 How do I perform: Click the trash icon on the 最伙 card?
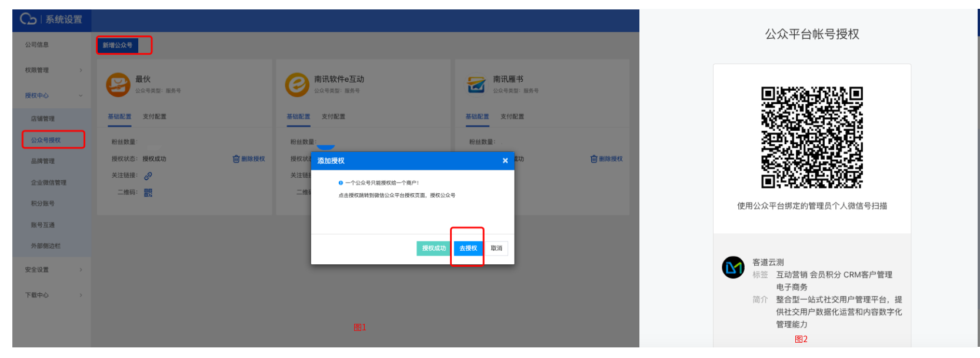(x=236, y=159)
